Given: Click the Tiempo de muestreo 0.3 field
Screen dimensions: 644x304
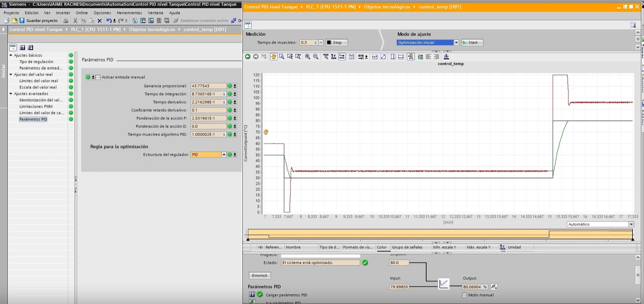Looking at the screenshot, I should pos(309,43).
